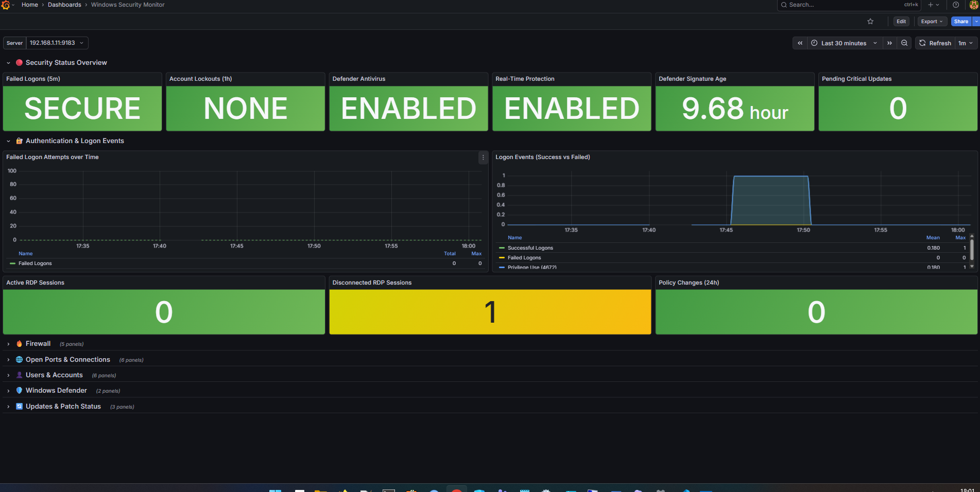Screen dimensions: 980x492
Task: Click the 9.68 hour signature age value
Action: [735, 109]
